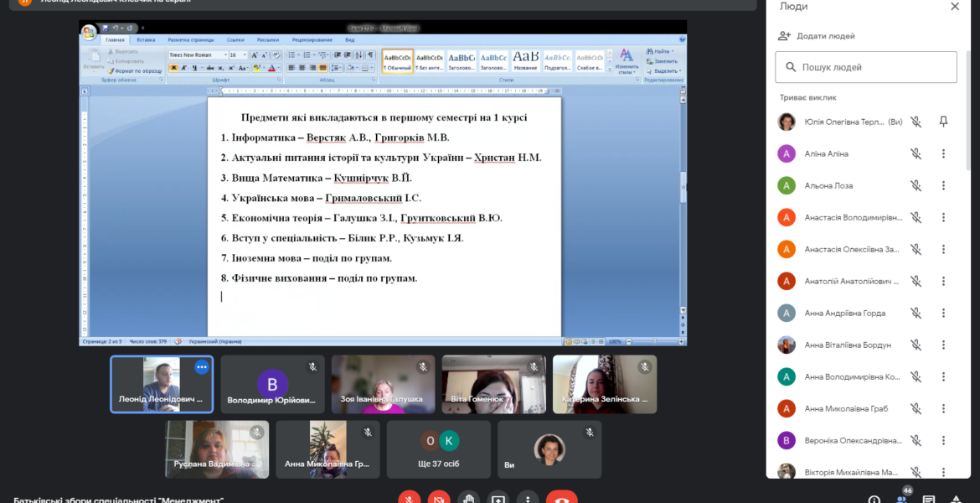Click the pin icon beside Юлія Олегівна
This screenshot has height=503, width=980.
pyautogui.click(x=943, y=122)
